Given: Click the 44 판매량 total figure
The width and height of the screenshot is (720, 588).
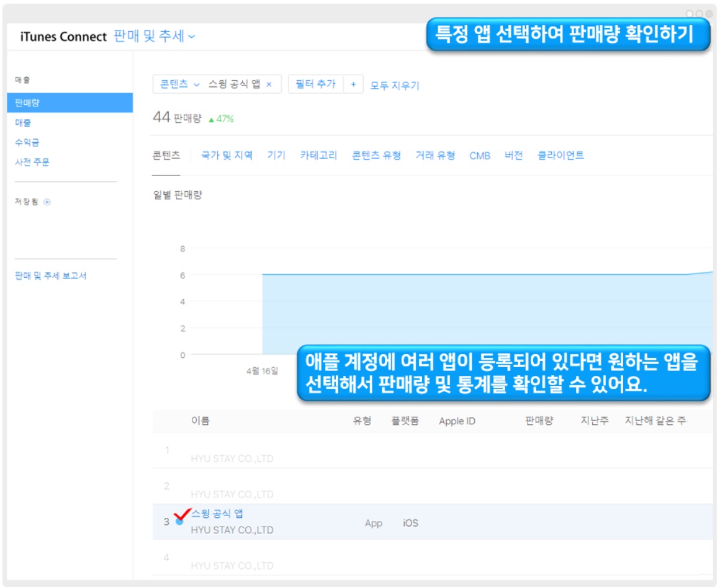Looking at the screenshot, I should (178, 117).
